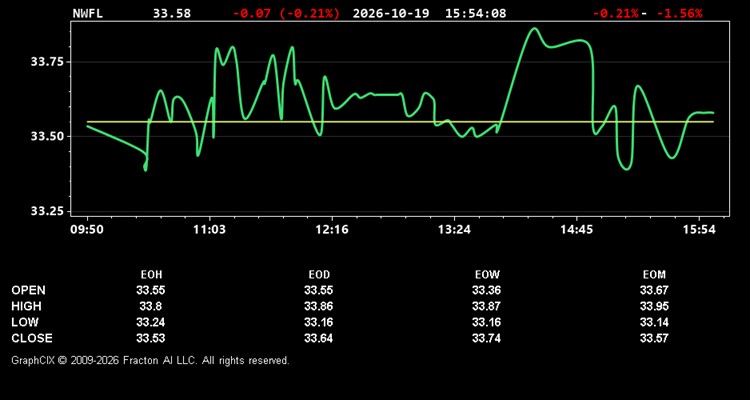Click the red -0.07 (-0.21%) change value

click(287, 13)
